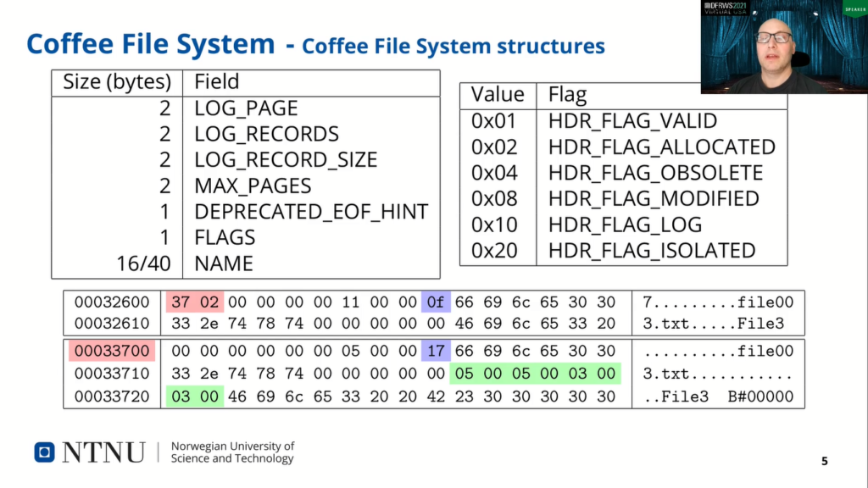Click the purple highlighted byte '17'
The height and width of the screenshot is (488, 868).
click(x=436, y=351)
